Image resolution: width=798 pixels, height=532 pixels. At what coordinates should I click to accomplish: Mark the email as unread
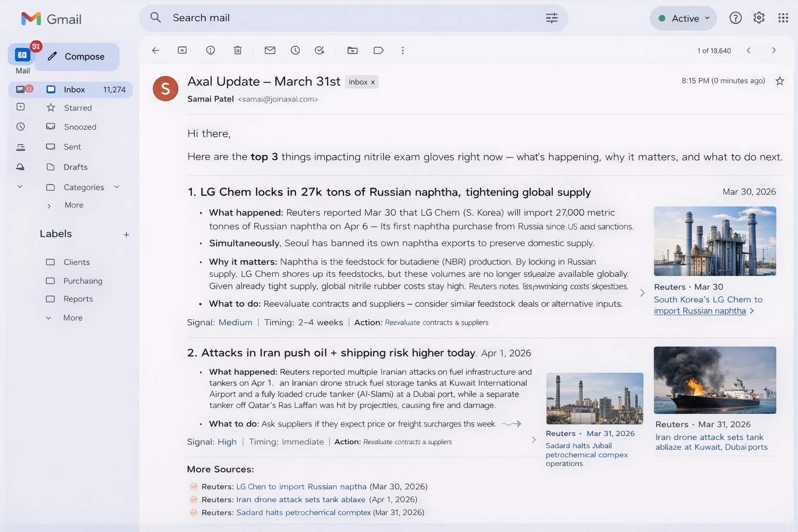click(x=270, y=50)
